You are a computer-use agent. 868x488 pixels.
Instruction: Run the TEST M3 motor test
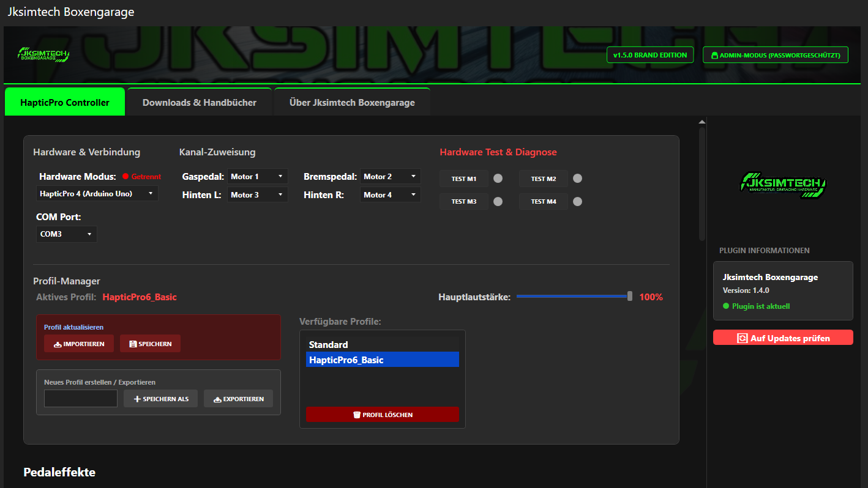point(464,201)
